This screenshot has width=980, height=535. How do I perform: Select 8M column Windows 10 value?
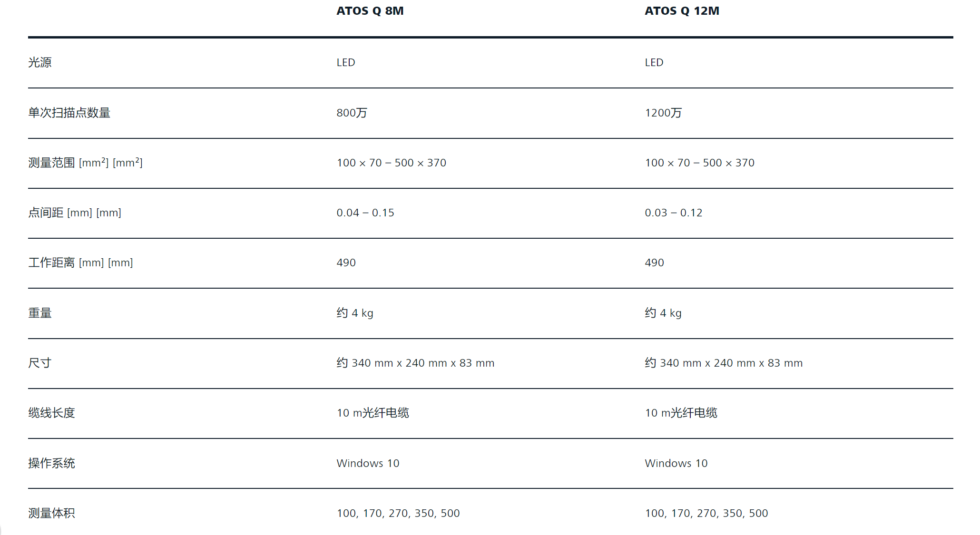click(368, 463)
